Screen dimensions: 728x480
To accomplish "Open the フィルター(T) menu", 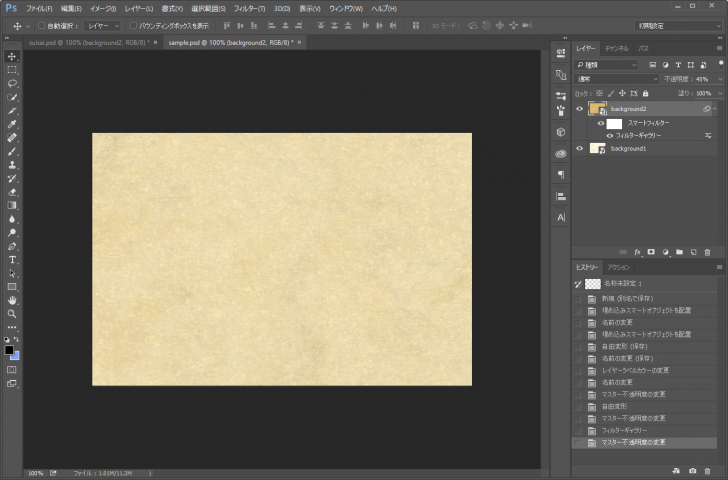I will [x=249, y=8].
